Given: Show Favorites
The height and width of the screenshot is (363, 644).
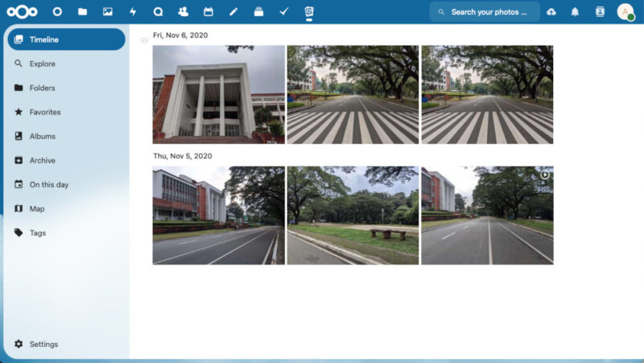Looking at the screenshot, I should pyautogui.click(x=67, y=112).
